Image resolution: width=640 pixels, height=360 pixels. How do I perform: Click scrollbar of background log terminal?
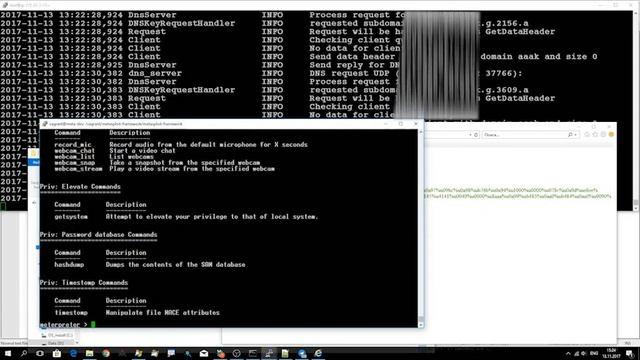coord(636,110)
